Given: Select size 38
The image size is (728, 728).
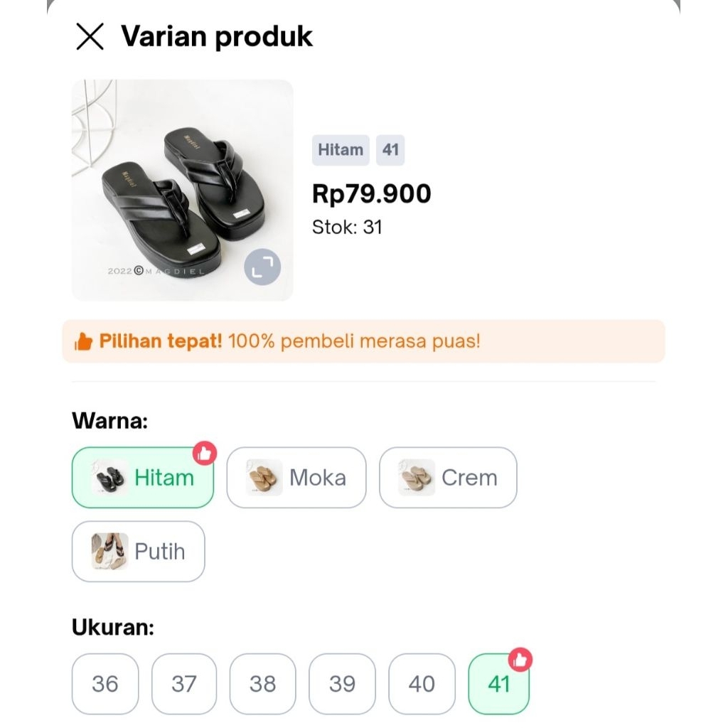Looking at the screenshot, I should point(262,684).
